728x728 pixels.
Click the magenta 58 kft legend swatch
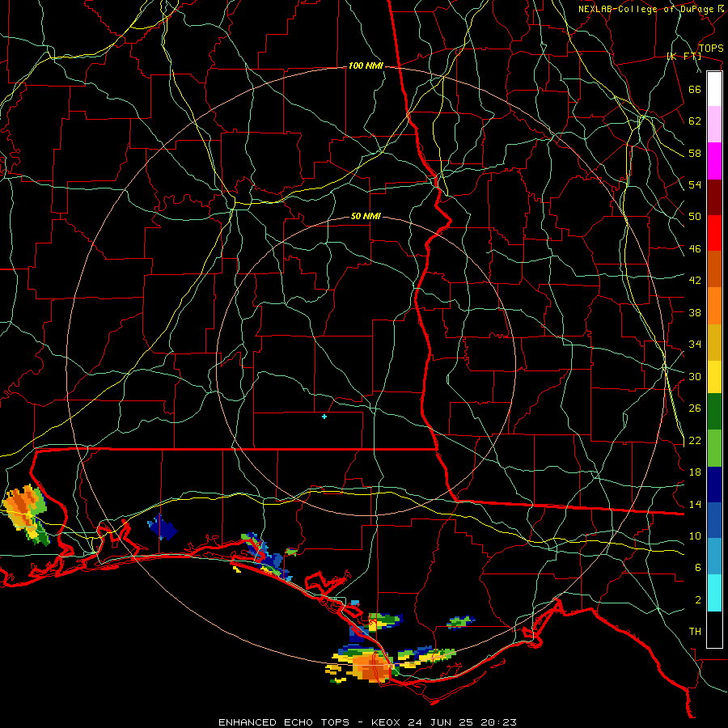(x=714, y=161)
